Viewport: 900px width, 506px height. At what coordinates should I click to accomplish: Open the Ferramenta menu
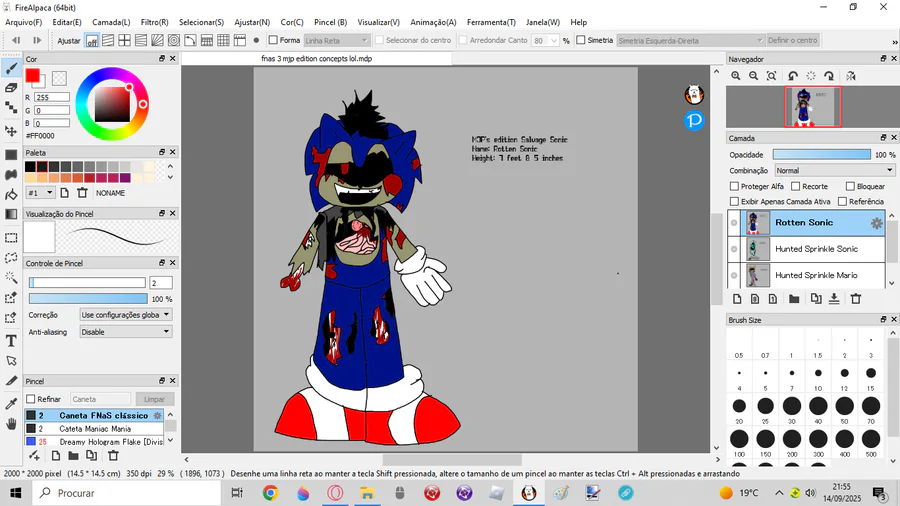491,22
